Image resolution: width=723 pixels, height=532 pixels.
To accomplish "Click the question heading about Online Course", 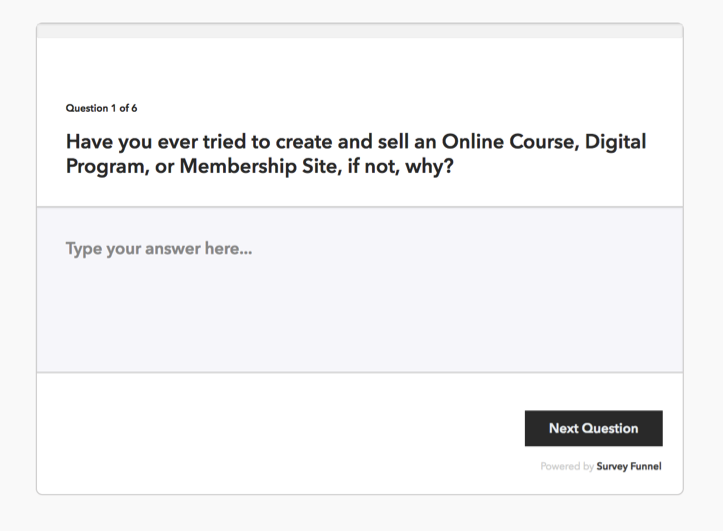I will click(x=356, y=154).
